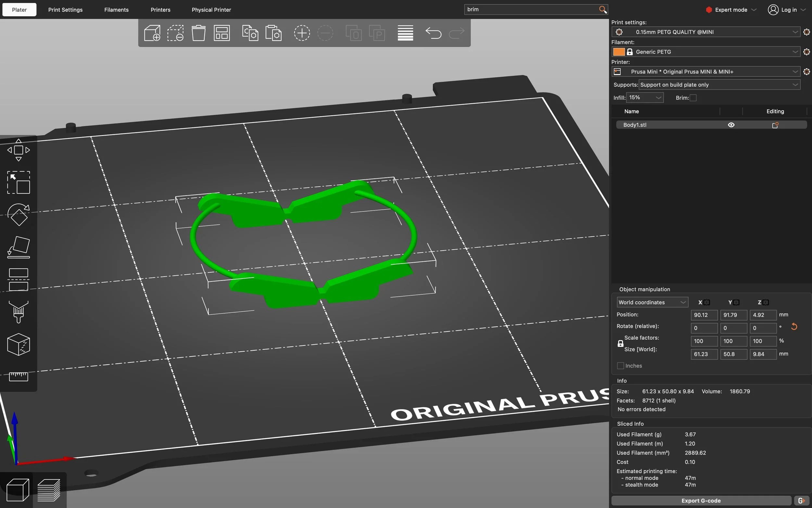Switch to Plater tab
Image resolution: width=812 pixels, height=508 pixels.
point(19,10)
